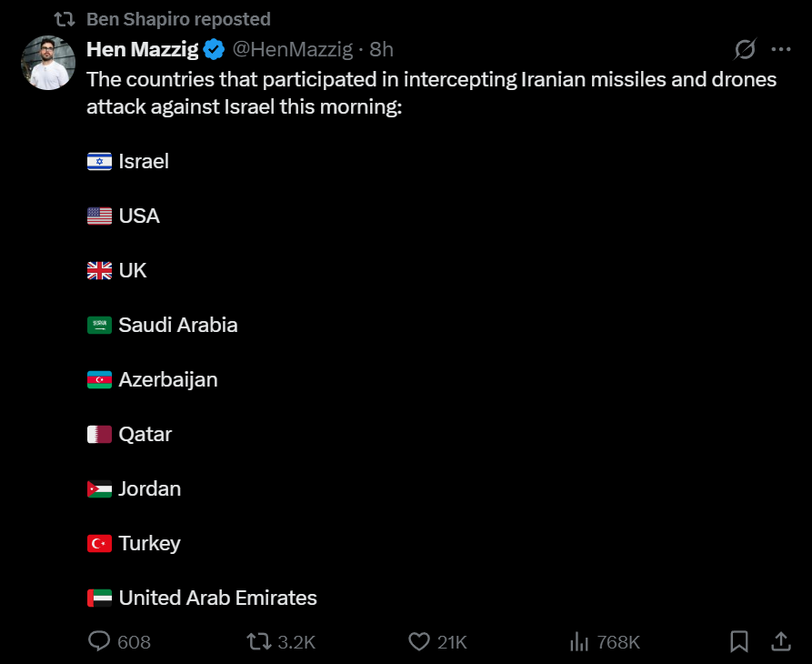This screenshot has height=664, width=812.
Task: Open the @HenMazzig handle link
Action: 293,49
